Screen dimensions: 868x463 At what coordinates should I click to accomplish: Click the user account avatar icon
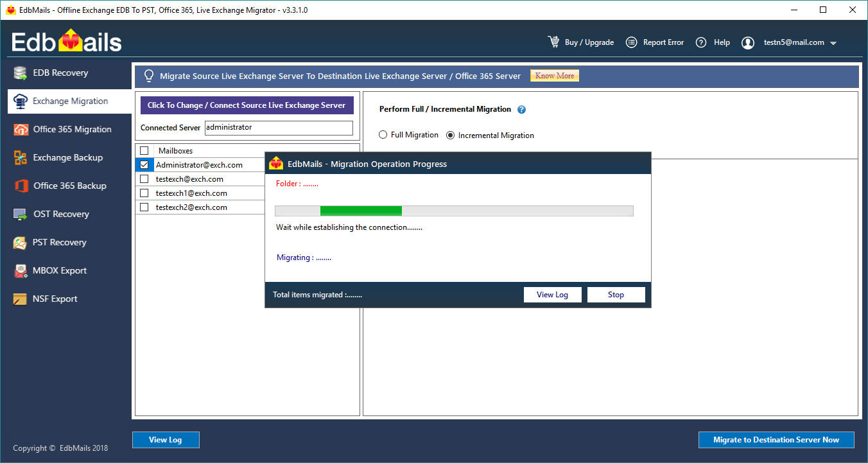pos(748,43)
